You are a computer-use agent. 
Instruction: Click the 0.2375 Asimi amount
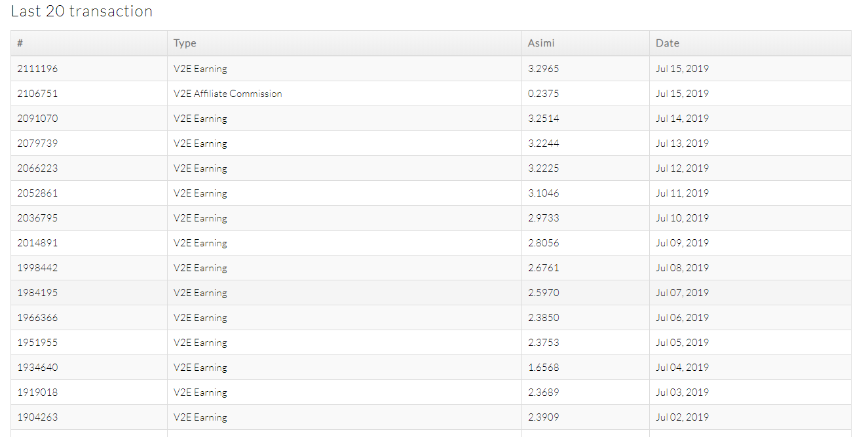543,94
